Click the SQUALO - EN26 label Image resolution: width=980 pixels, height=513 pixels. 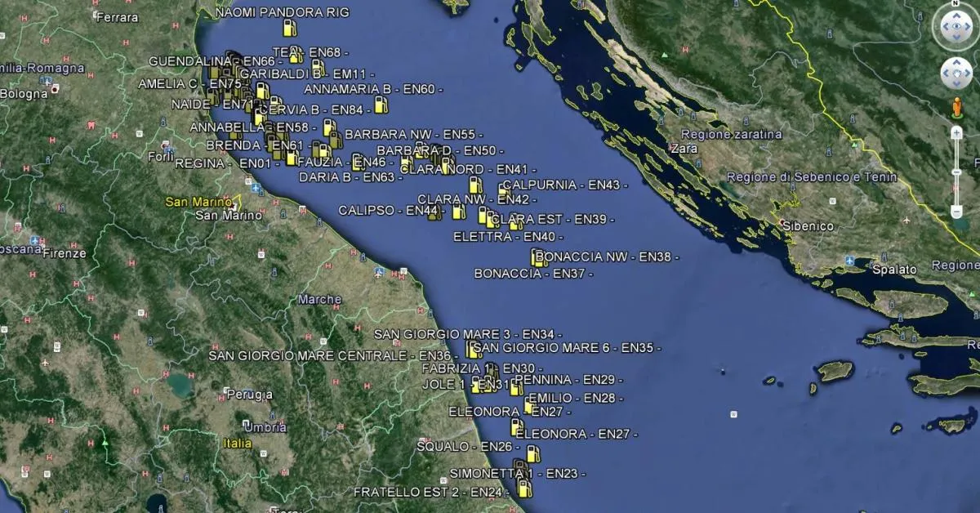[469, 447]
